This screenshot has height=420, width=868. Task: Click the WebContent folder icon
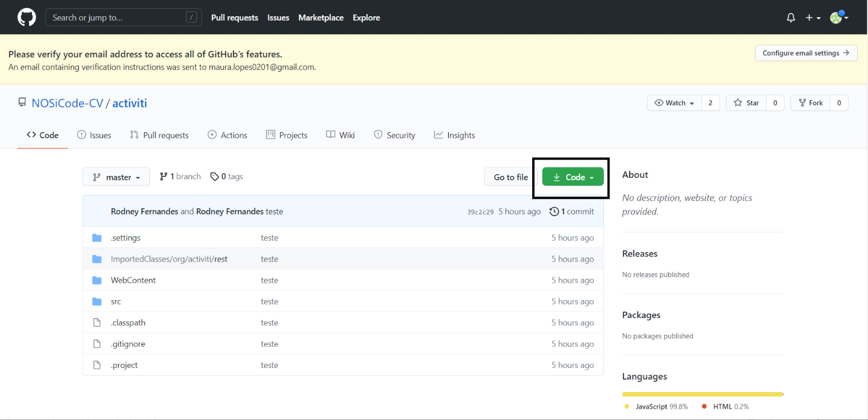(97, 281)
